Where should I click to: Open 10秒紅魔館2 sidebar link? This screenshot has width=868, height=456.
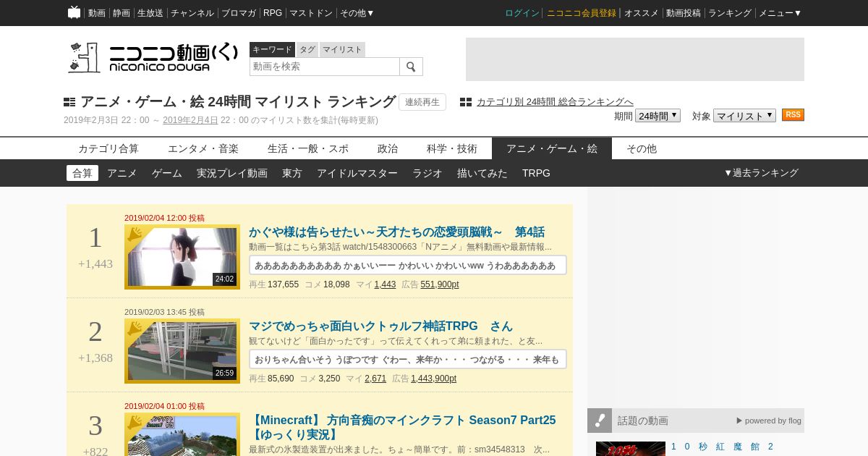pyautogui.click(x=722, y=447)
